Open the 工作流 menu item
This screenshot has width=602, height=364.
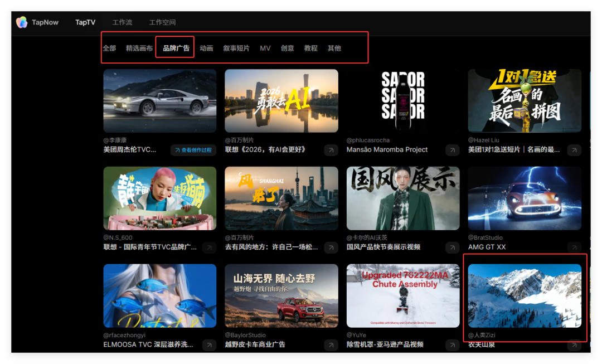[122, 22]
